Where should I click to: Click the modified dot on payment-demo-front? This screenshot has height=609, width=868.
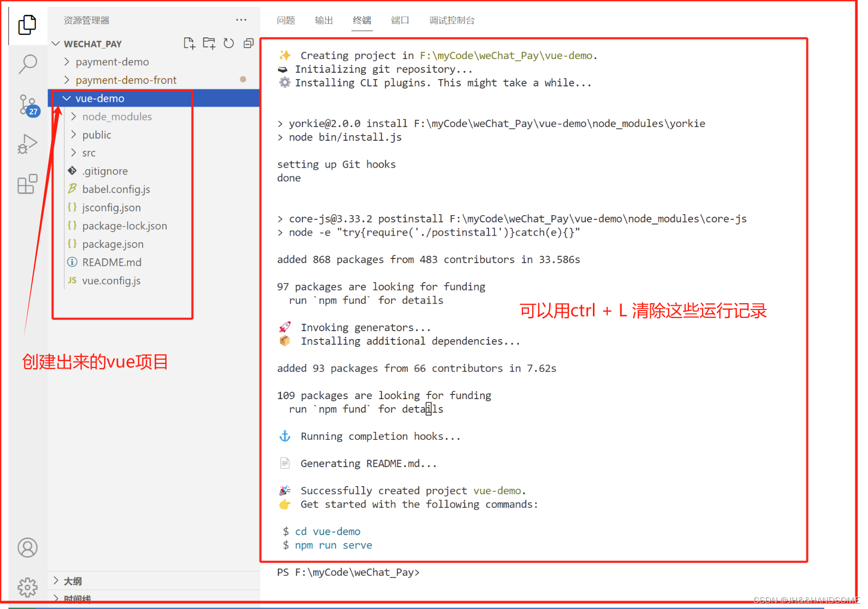(243, 79)
